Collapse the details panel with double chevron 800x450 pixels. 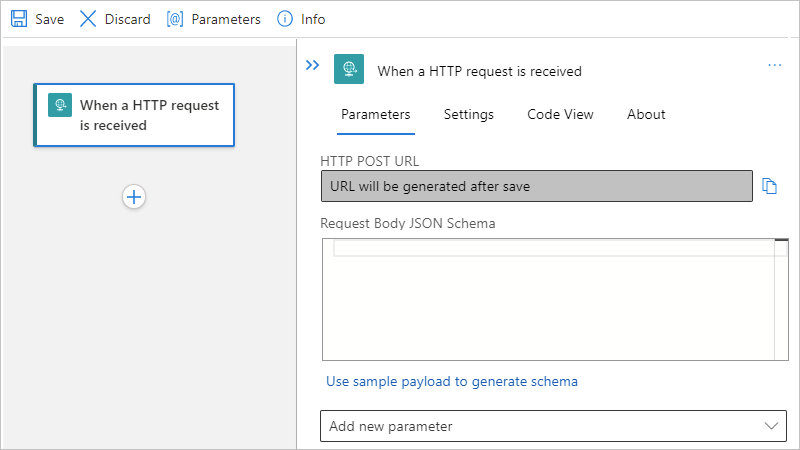point(313,66)
